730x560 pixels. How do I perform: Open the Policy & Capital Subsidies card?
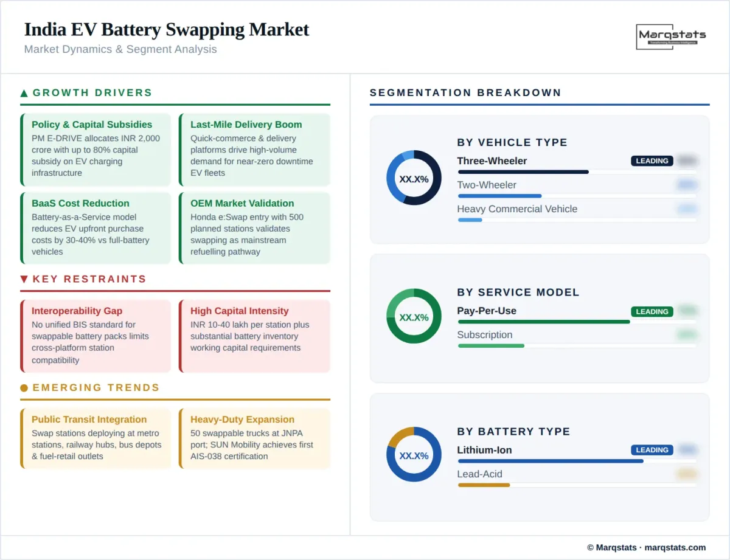tap(96, 150)
